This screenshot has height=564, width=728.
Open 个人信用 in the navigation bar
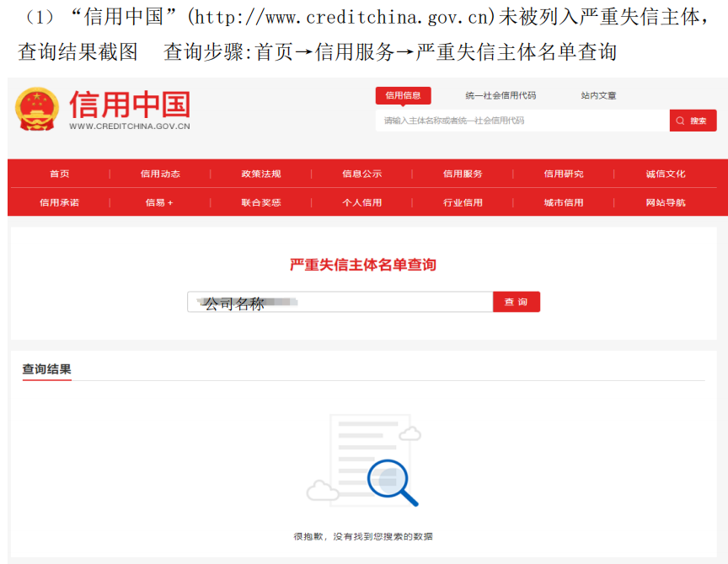click(361, 202)
